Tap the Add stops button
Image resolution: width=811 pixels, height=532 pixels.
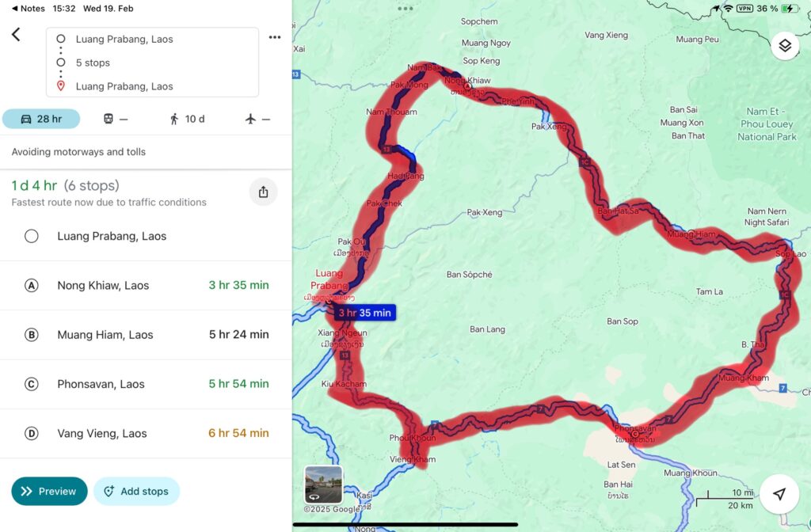coord(136,491)
